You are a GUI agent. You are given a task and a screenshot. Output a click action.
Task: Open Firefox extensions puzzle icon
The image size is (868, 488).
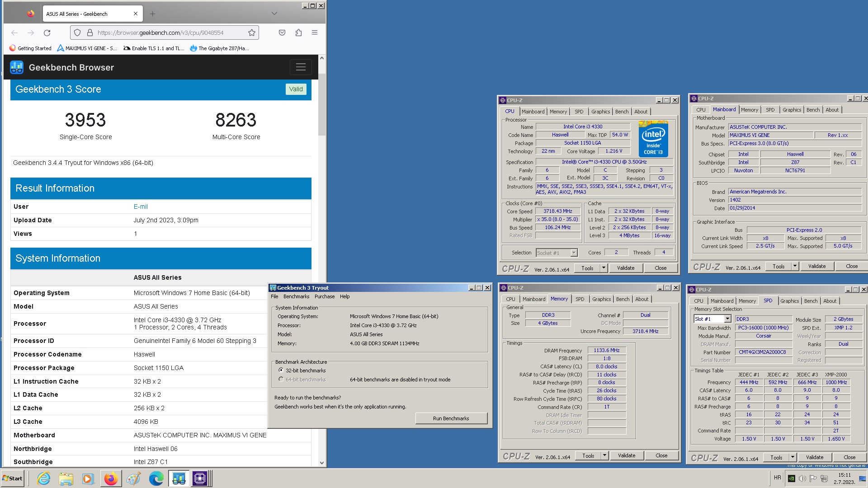[298, 33]
